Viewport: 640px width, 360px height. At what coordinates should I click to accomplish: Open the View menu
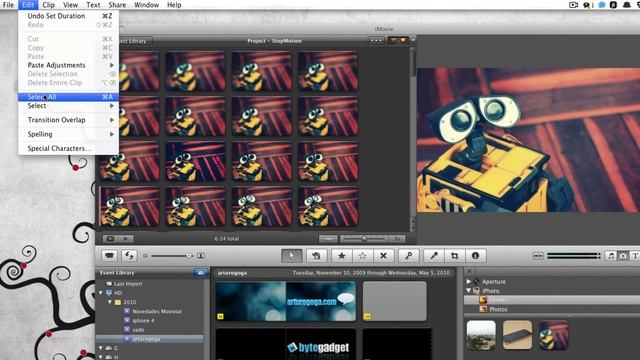click(71, 5)
